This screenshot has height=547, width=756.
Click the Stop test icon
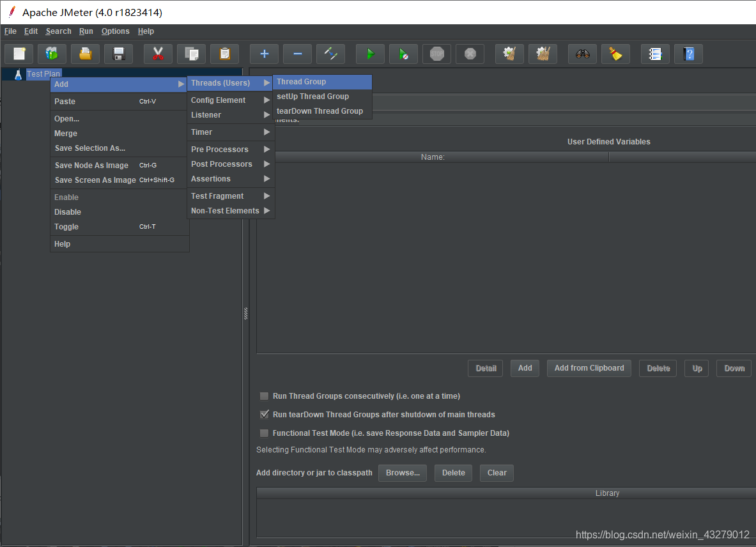(x=437, y=54)
